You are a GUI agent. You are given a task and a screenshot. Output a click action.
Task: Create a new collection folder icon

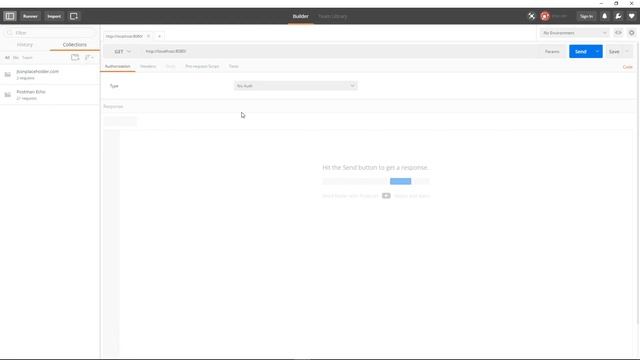[75, 58]
